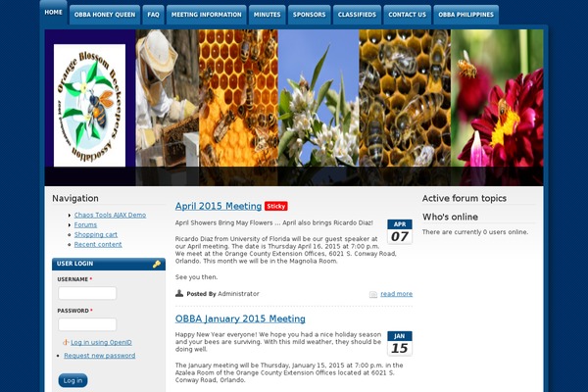This screenshot has width=588, height=392.
Task: Click the Who's online heading
Action: (x=450, y=217)
